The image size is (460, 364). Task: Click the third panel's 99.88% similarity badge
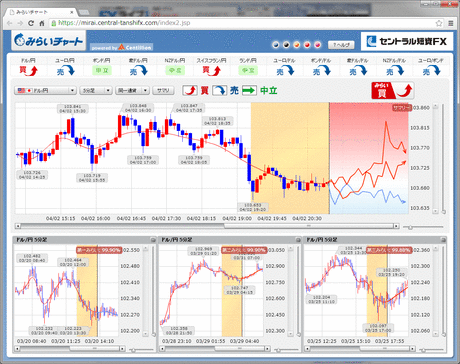point(389,250)
